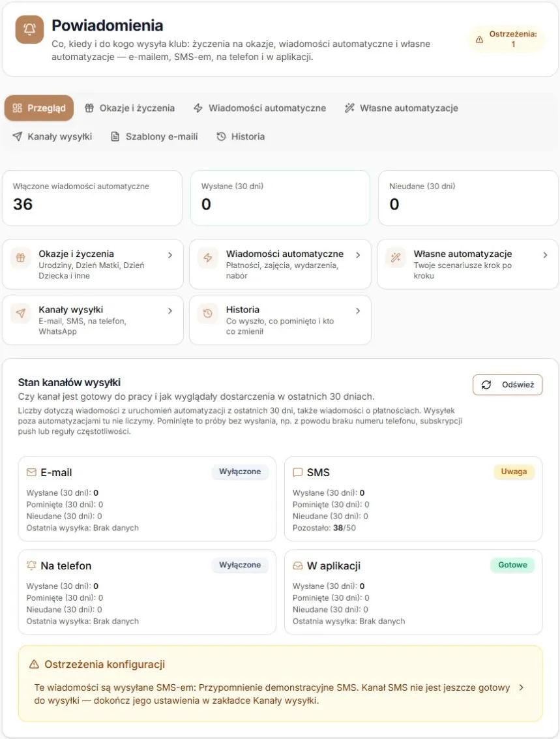Viewport: 560px width, 739px height.
Task: Open Wiadomości automatyczne card via its chevron
Action: pyautogui.click(x=358, y=255)
